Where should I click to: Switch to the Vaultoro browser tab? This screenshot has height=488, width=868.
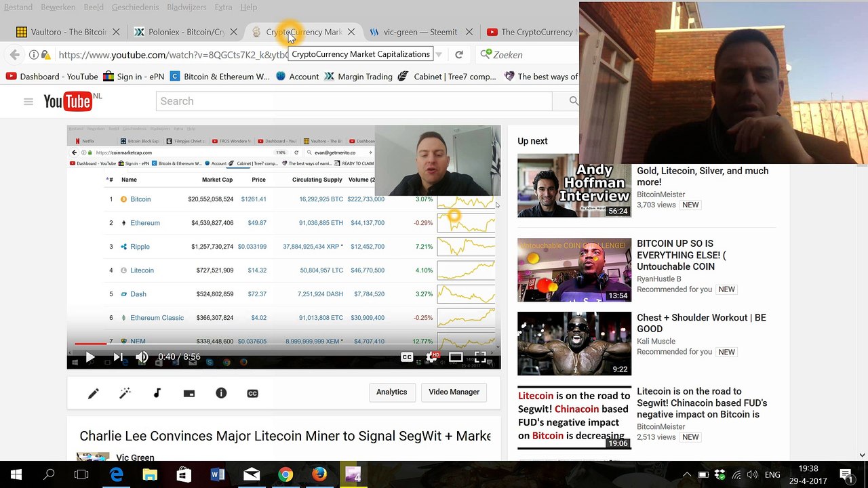tap(68, 32)
